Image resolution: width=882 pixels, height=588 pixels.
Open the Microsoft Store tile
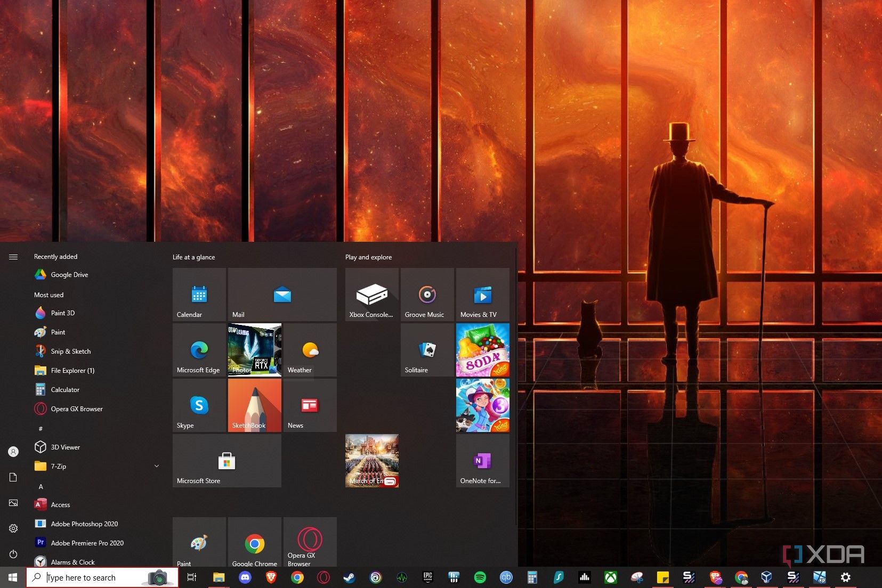(x=226, y=460)
